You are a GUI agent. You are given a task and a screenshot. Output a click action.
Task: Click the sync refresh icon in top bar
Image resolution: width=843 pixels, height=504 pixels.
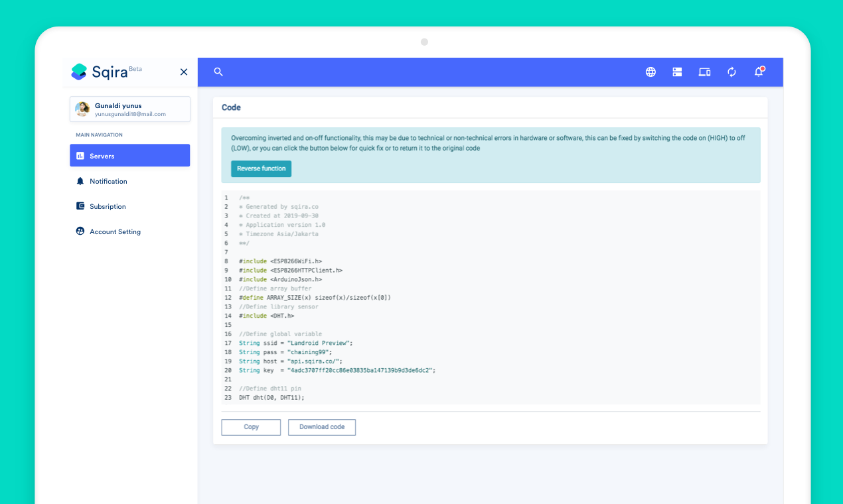tap(731, 72)
